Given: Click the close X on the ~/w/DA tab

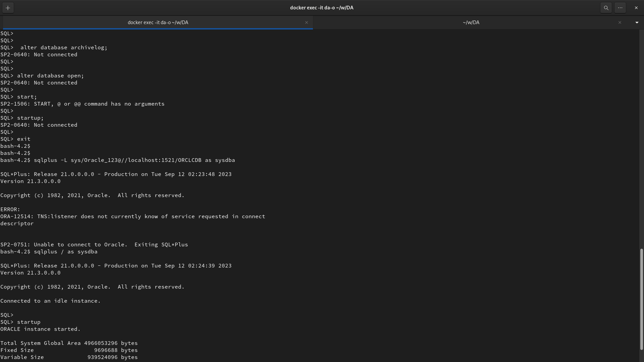Looking at the screenshot, I should (x=620, y=22).
